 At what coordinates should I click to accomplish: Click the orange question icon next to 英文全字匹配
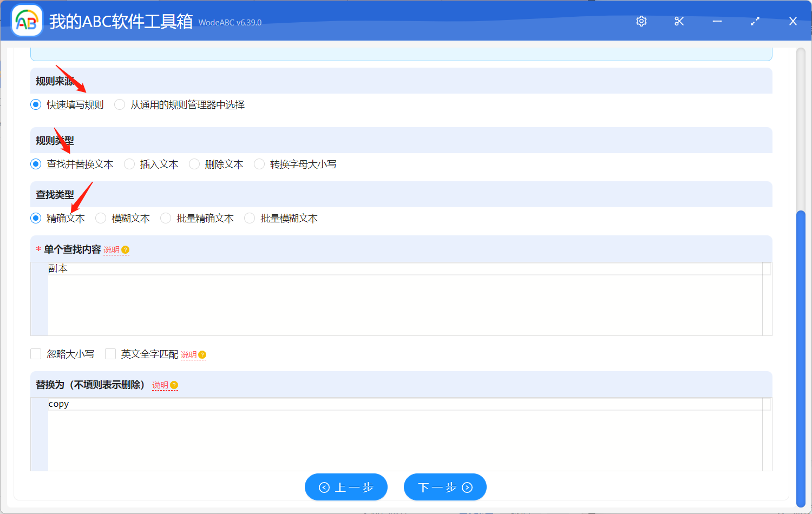(x=202, y=354)
